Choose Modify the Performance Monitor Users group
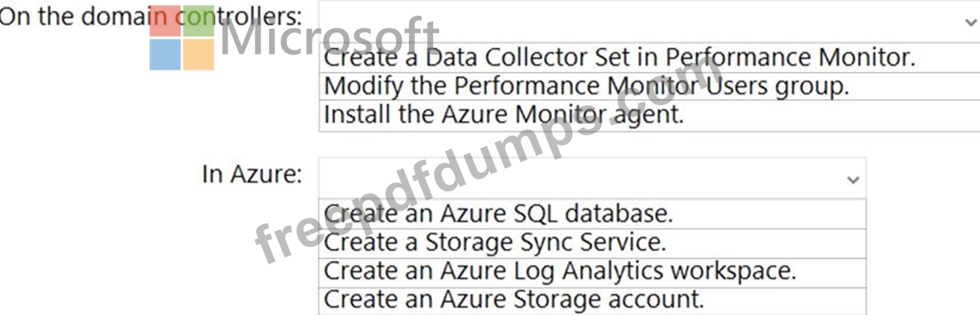The height and width of the screenshot is (315, 980). tap(586, 86)
